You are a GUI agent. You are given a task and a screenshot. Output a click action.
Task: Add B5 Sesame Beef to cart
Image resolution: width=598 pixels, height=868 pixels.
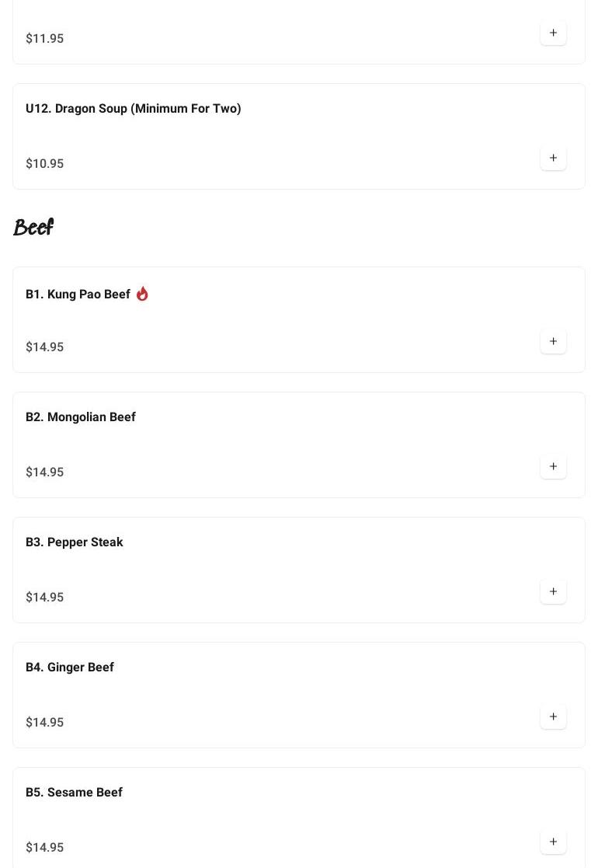553,842
